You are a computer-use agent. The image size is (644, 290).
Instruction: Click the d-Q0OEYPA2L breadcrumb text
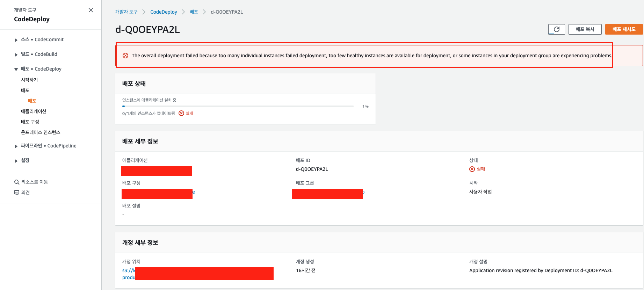227,12
